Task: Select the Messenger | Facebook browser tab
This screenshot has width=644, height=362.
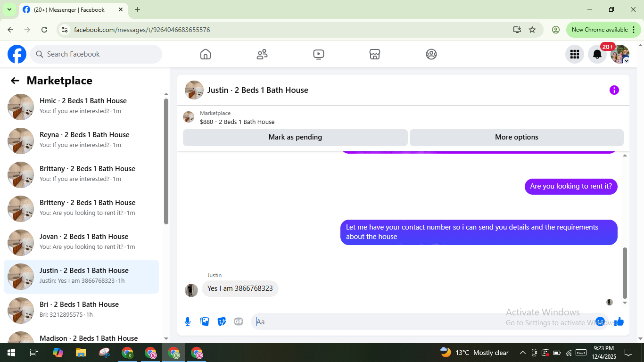Action: (x=73, y=9)
